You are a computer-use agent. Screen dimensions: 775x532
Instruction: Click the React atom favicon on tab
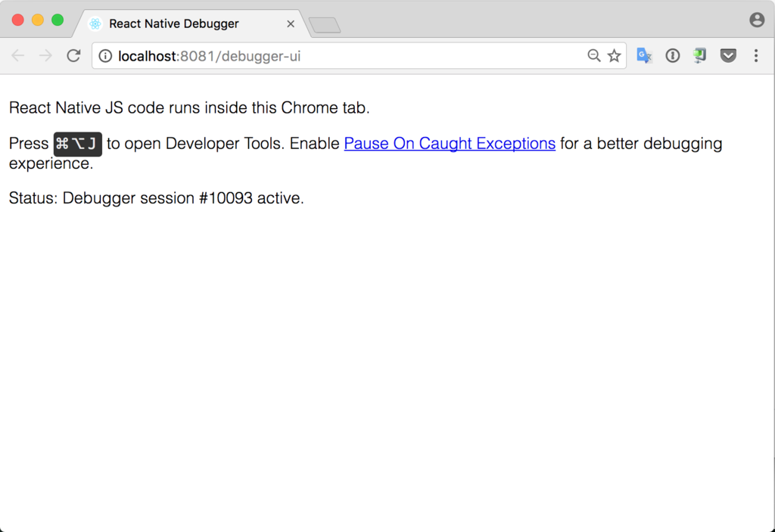click(95, 23)
